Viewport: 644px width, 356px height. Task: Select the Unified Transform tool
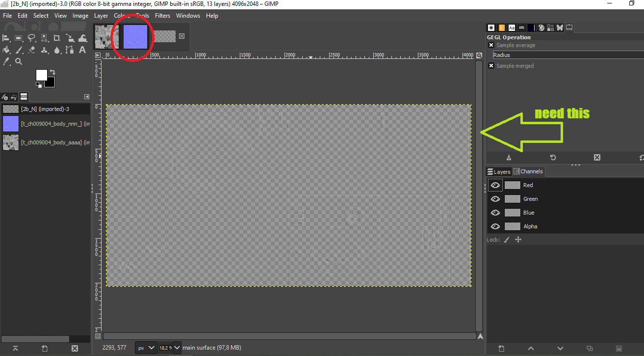pos(70,38)
